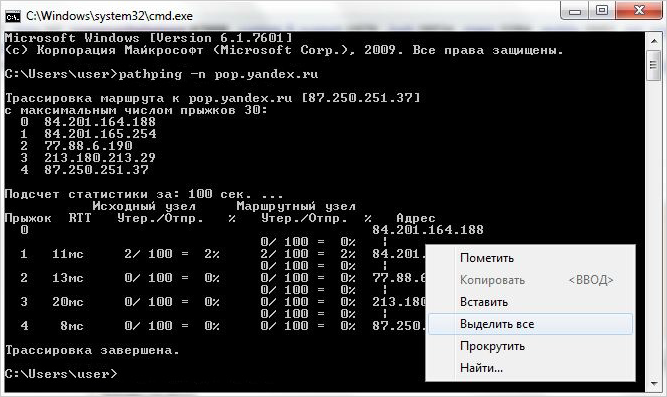Click the "Адрес" column header text

coord(416,218)
